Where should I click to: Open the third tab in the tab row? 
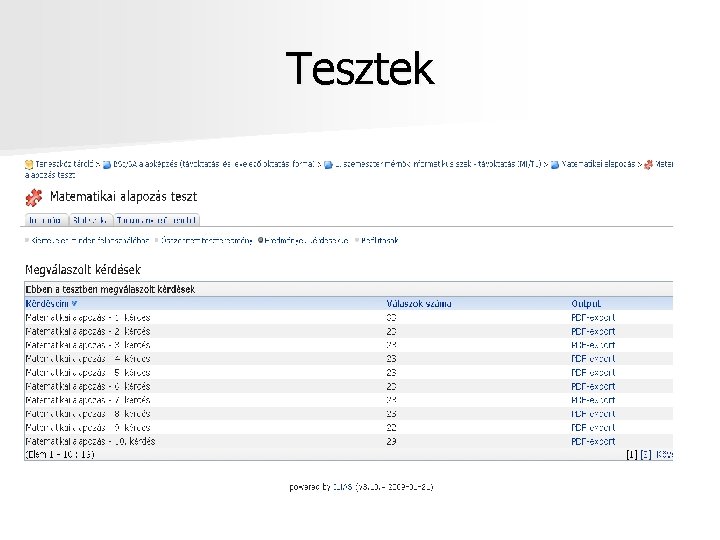pos(157,220)
